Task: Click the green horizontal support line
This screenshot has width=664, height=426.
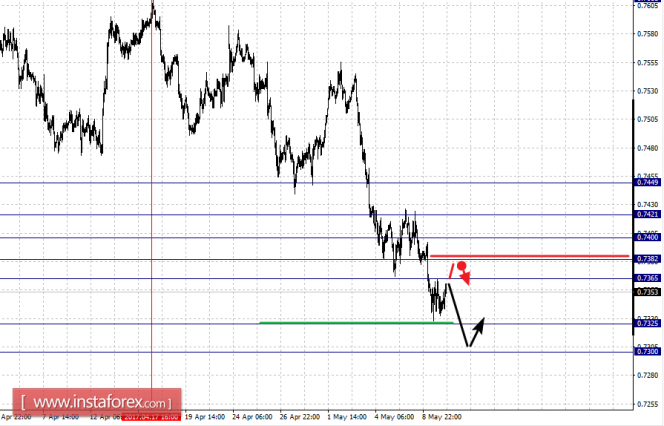Action: pyautogui.click(x=356, y=323)
